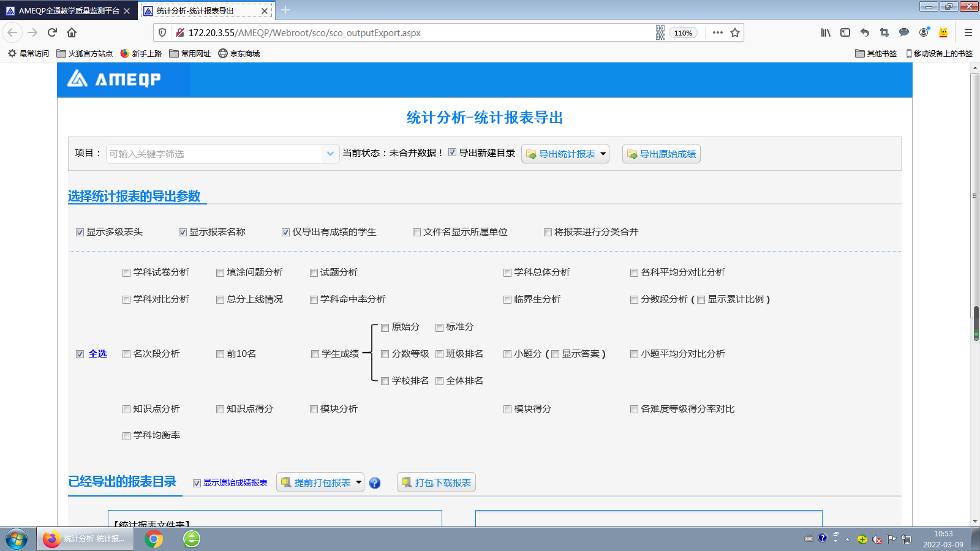Click the yellow cat extension icon
Viewport: 980px width, 551px height.
coord(943,32)
